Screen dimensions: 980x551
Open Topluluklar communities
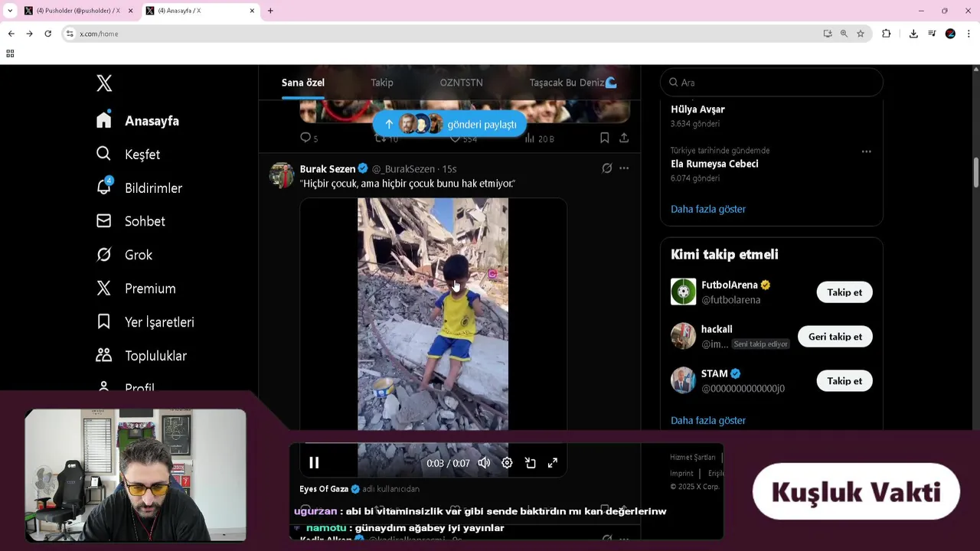(142, 356)
